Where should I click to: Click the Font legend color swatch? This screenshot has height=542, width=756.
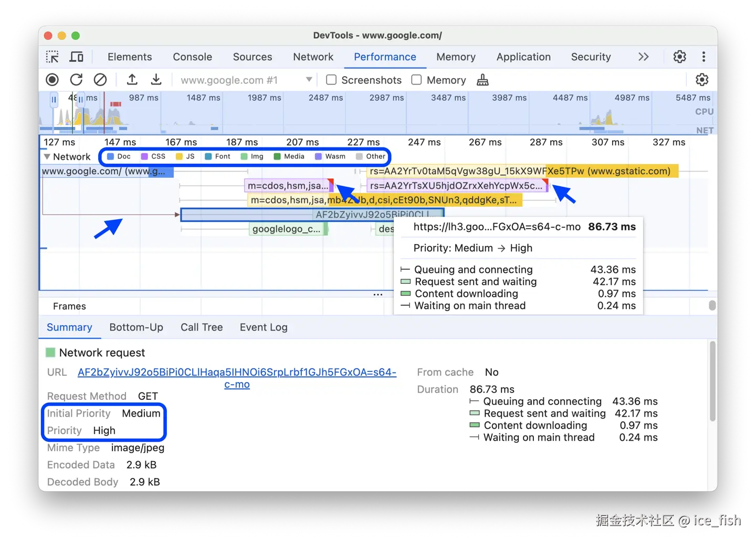pos(208,156)
